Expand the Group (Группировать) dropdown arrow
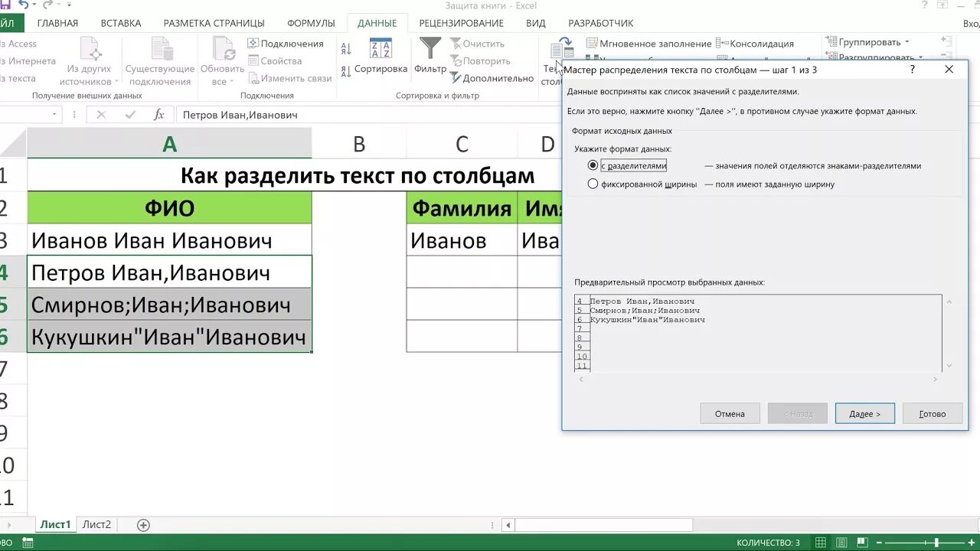980x551 pixels. (907, 42)
